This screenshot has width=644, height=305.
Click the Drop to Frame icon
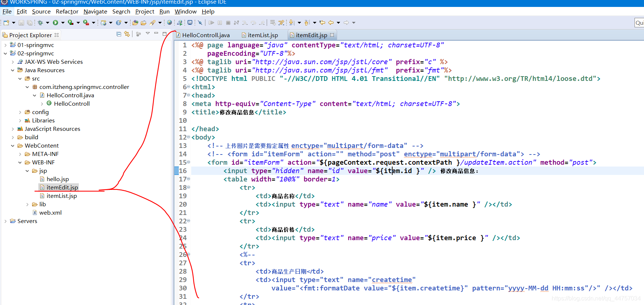tap(273, 23)
